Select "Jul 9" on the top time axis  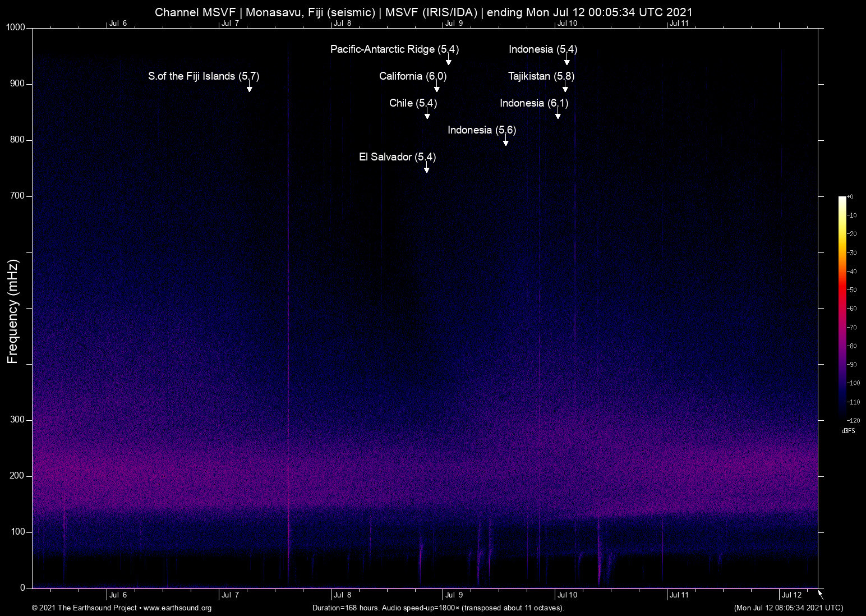tap(454, 24)
